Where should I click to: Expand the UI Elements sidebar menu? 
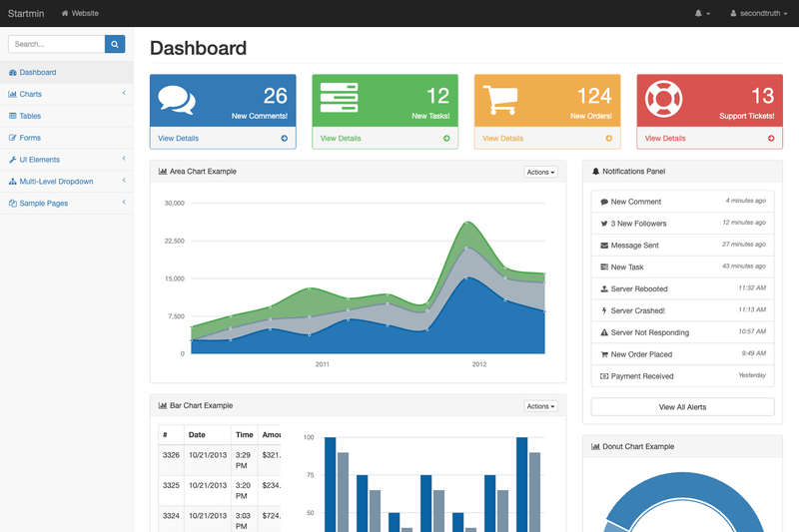[x=67, y=160]
